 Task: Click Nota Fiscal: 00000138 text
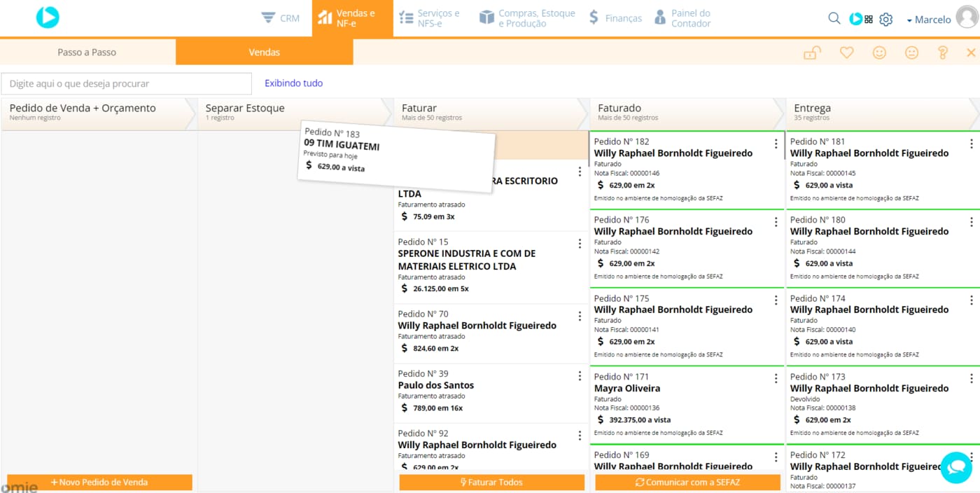point(823,408)
